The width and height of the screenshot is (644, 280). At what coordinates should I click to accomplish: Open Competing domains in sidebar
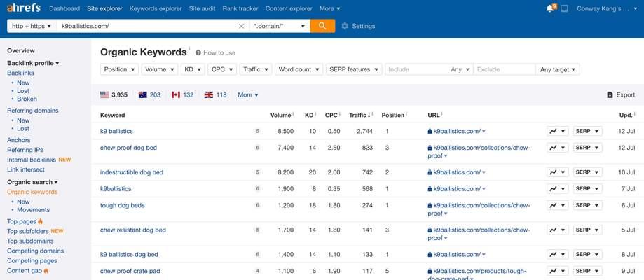click(x=35, y=251)
